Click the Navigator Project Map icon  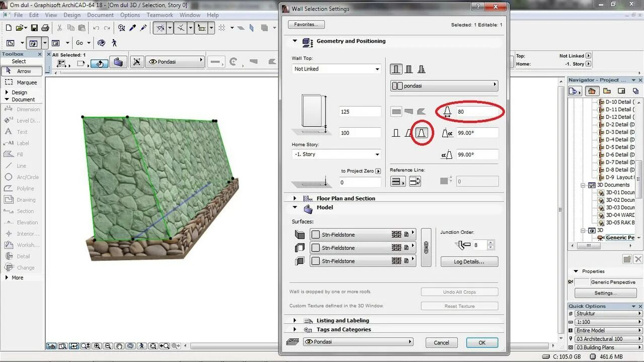pyautogui.click(x=592, y=91)
